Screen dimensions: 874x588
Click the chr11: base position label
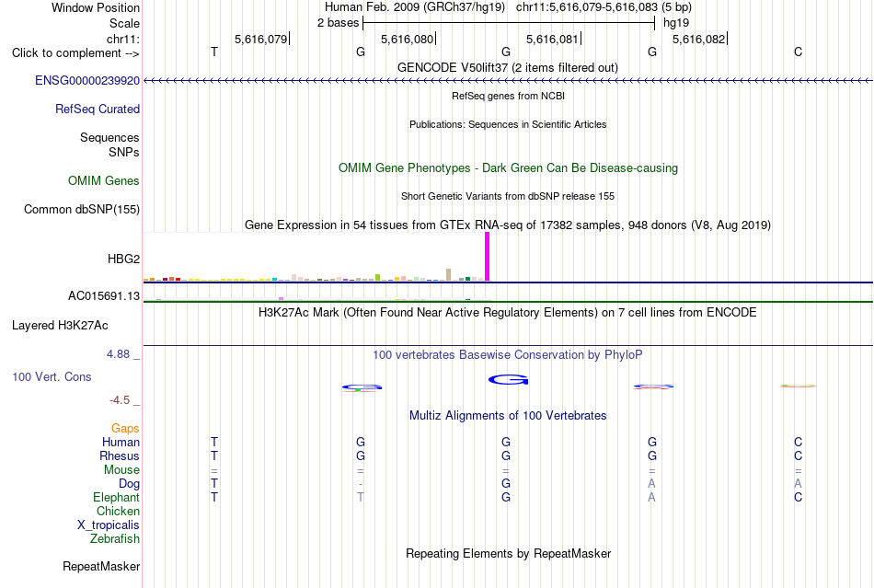point(123,39)
